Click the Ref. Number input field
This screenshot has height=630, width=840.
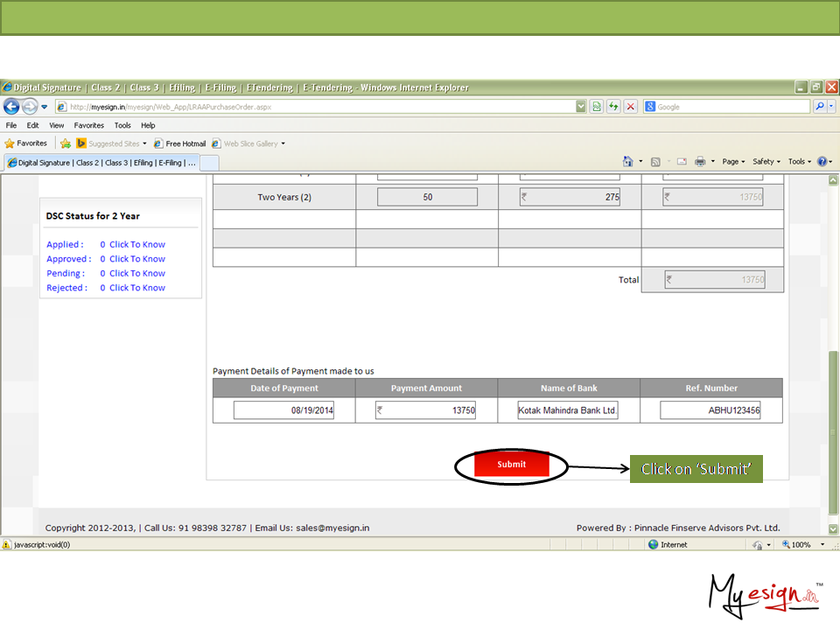[x=710, y=410]
